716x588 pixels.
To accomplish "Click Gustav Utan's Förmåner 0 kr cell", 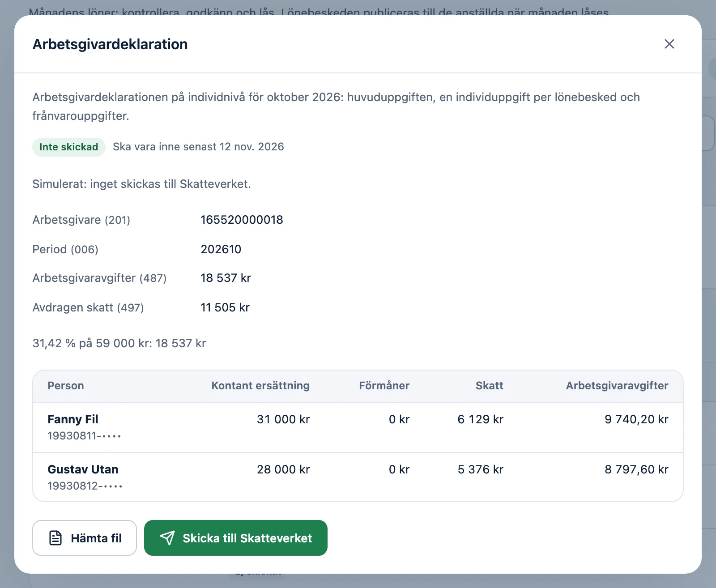I will [399, 469].
